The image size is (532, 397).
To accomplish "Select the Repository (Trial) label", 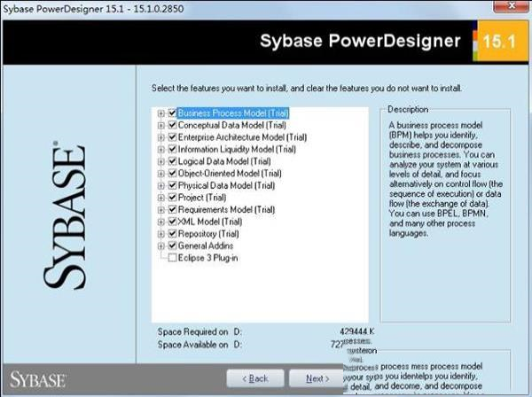I will 208,234.
